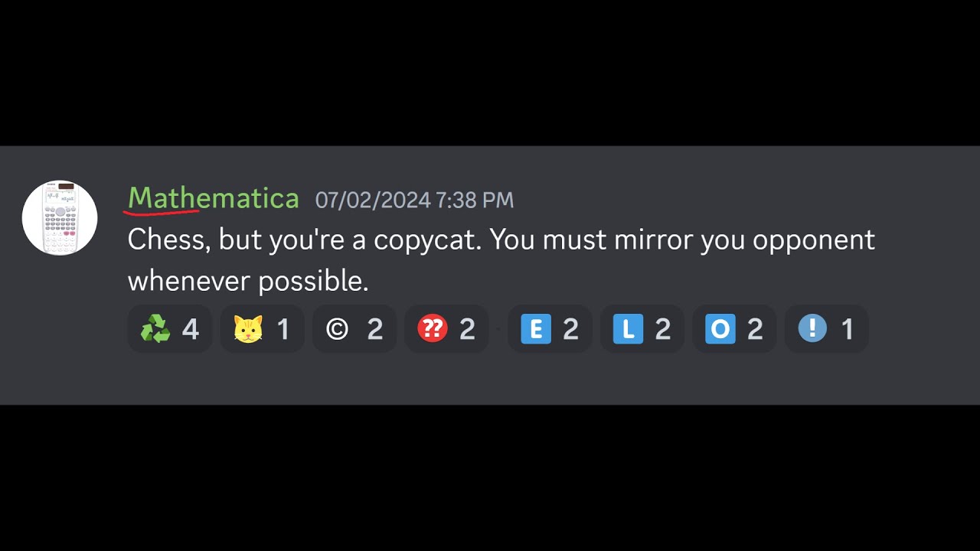
Task: Toggle the blue letter L reaction
Action: click(x=642, y=329)
